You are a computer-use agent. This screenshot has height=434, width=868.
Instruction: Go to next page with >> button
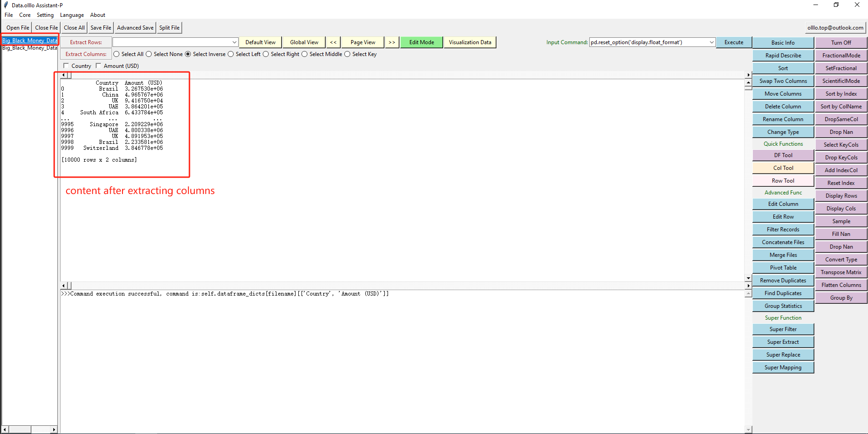click(x=392, y=42)
